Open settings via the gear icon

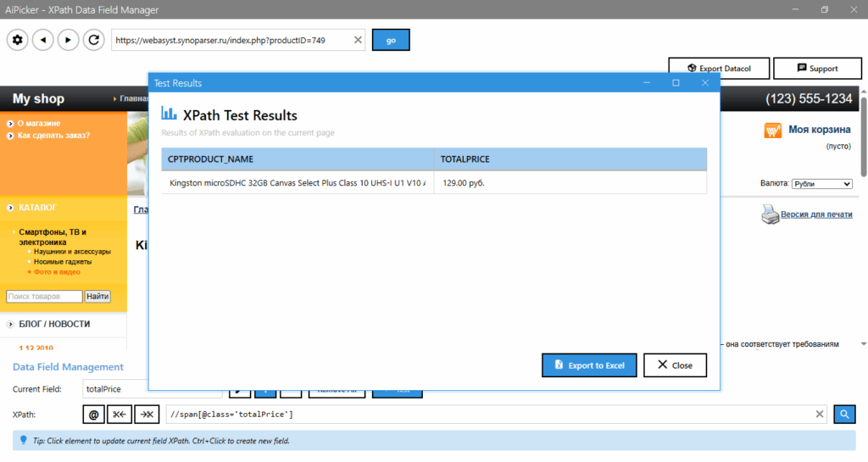pos(17,40)
